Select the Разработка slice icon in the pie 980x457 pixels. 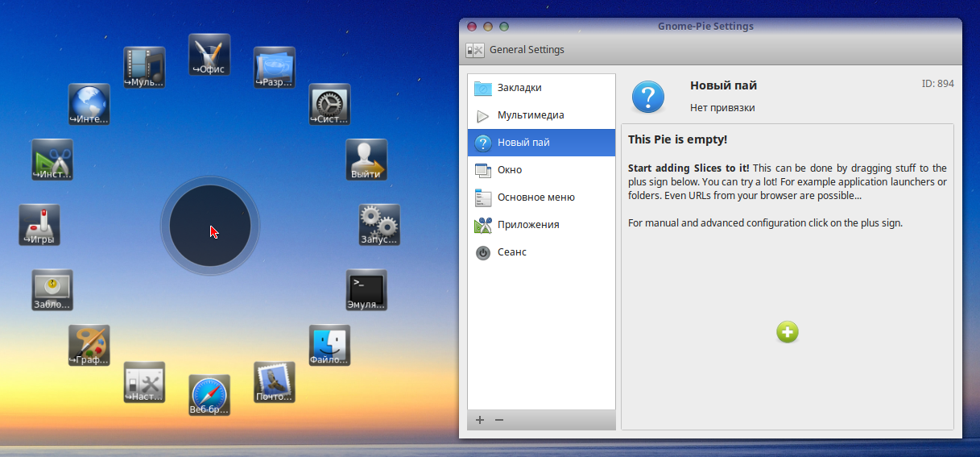coord(275,67)
